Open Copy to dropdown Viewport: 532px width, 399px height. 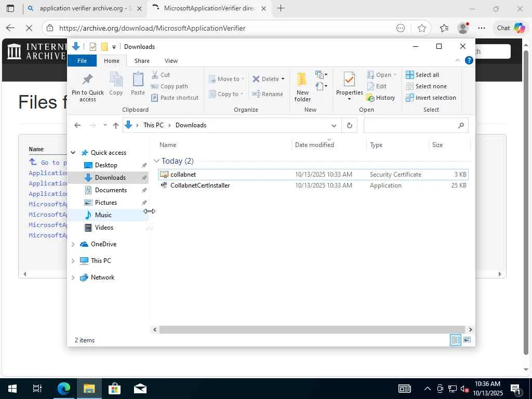[x=227, y=94]
